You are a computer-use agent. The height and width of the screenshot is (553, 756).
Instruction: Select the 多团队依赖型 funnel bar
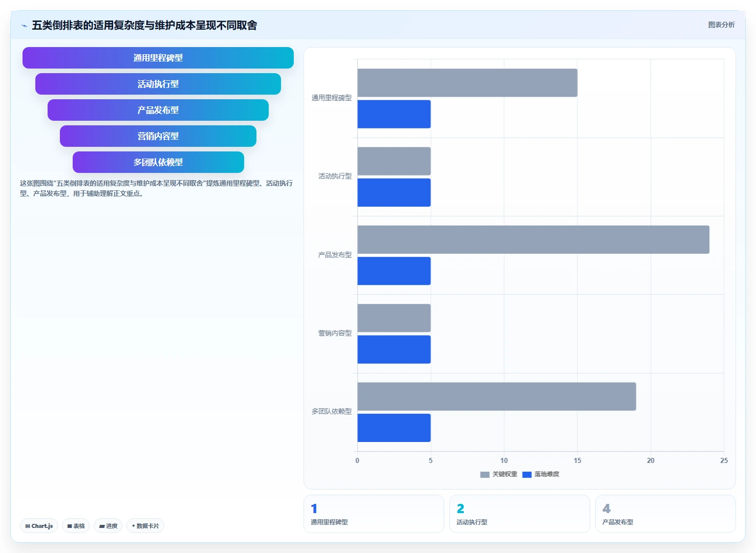coord(158,162)
